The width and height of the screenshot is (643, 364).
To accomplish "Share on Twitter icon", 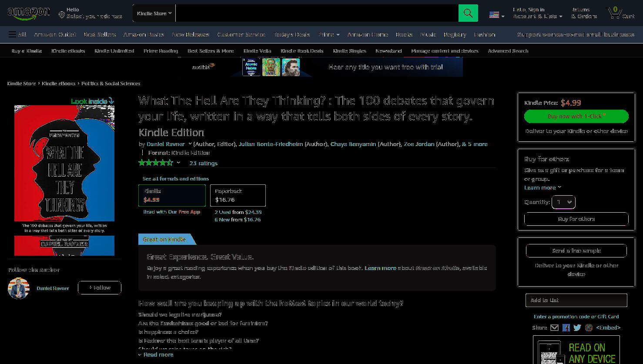I will coord(577,328).
